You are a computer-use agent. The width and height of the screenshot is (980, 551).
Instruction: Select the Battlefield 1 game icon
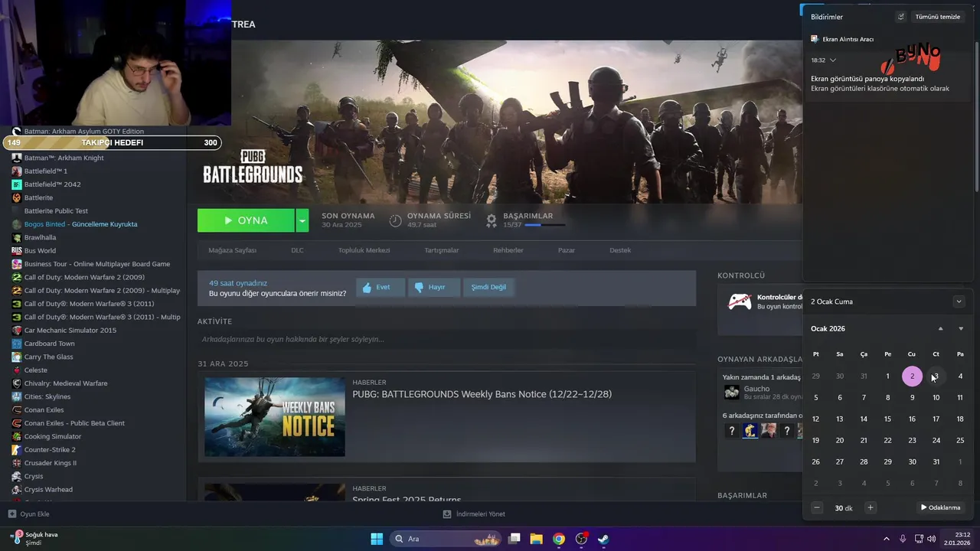[17, 171]
